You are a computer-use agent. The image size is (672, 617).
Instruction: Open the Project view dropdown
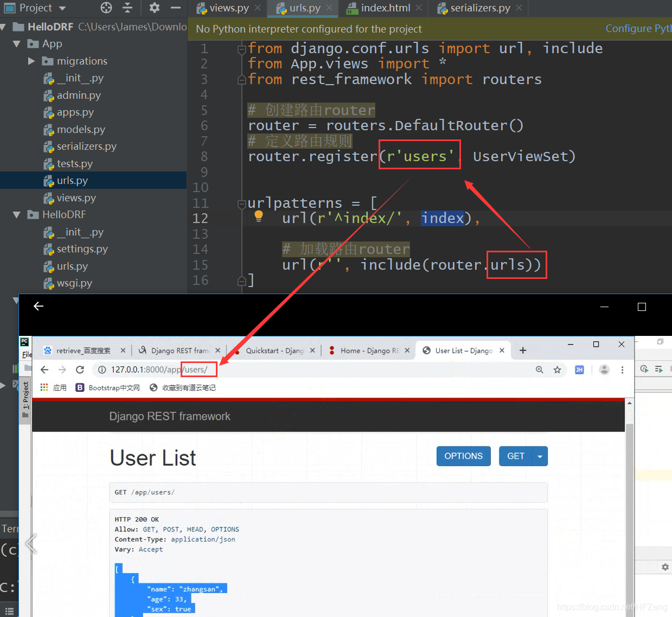[62, 8]
